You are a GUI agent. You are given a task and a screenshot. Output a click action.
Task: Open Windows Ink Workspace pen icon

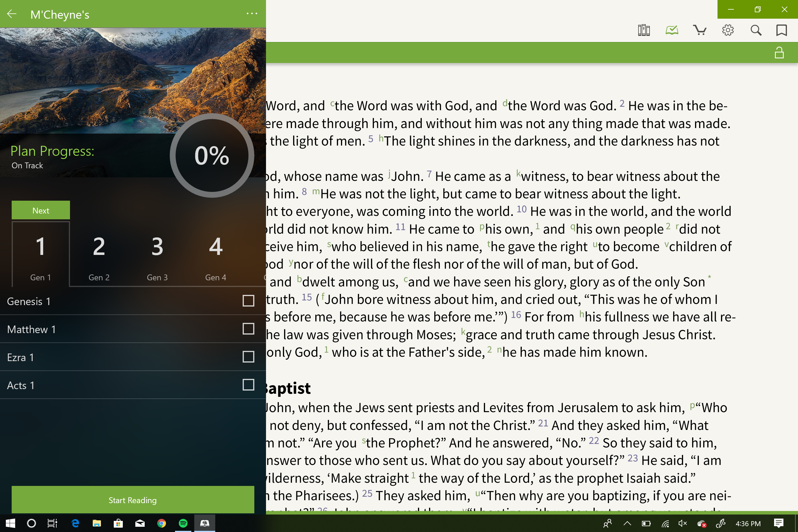coord(721,524)
